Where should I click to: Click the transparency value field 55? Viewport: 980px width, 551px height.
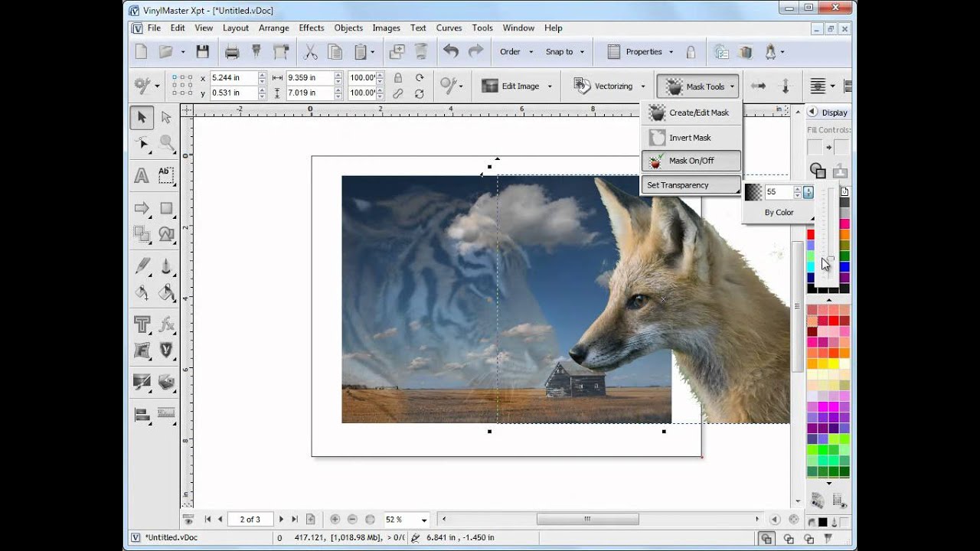pos(778,192)
